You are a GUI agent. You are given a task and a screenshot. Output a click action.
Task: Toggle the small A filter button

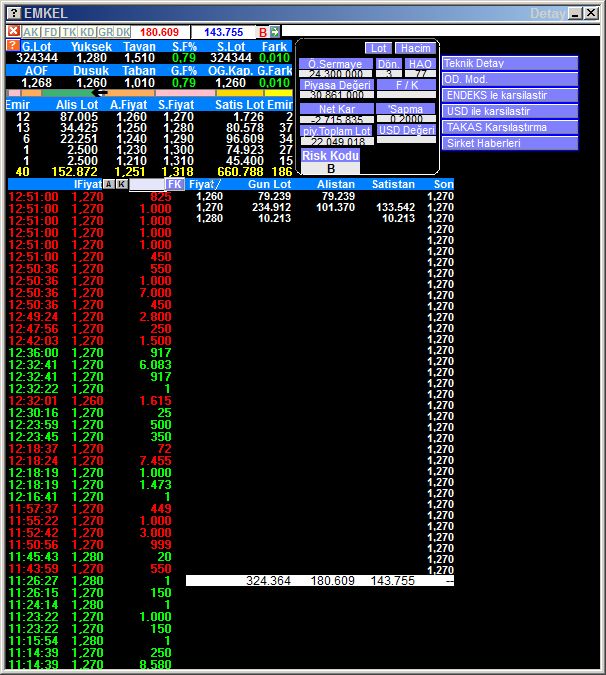point(109,184)
